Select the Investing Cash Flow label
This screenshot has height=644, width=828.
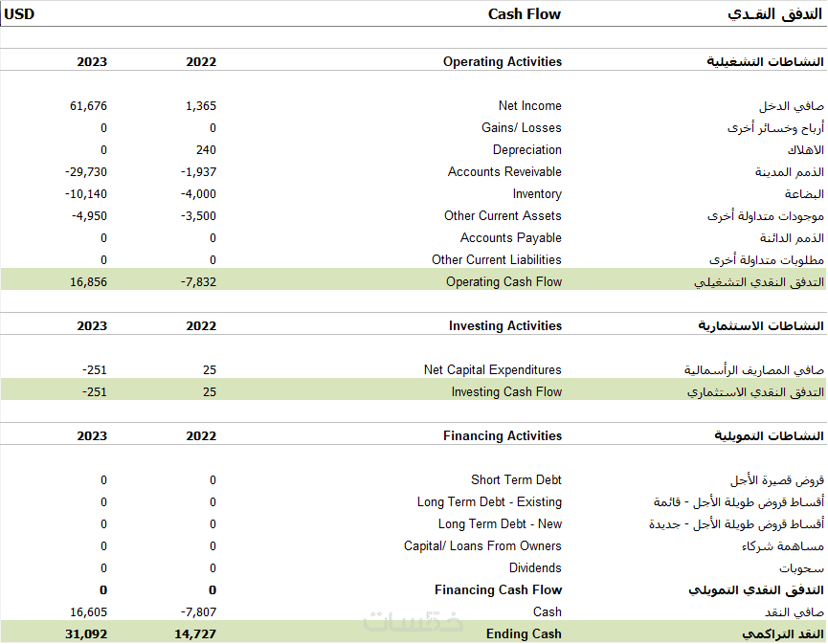[506, 392]
